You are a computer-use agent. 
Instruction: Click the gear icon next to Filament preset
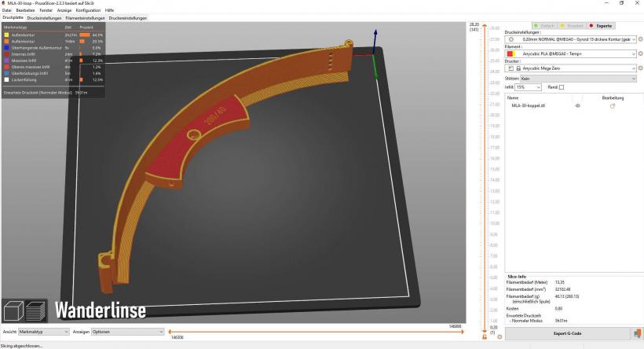(x=640, y=53)
